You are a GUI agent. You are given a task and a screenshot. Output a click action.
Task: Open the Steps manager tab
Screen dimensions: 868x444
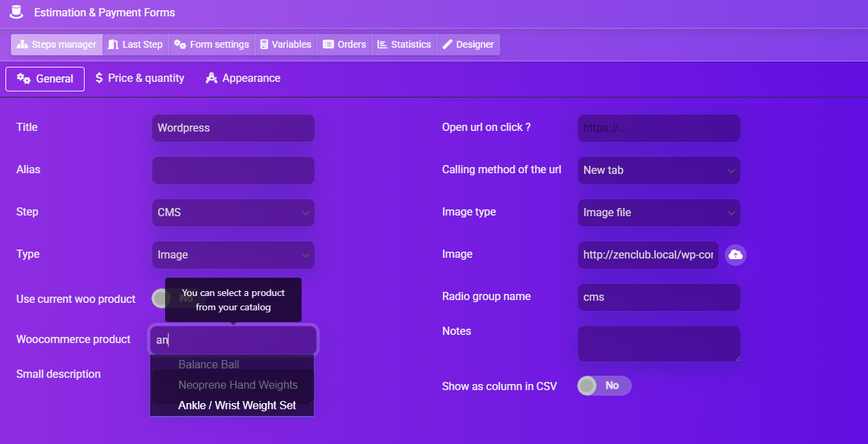point(57,44)
